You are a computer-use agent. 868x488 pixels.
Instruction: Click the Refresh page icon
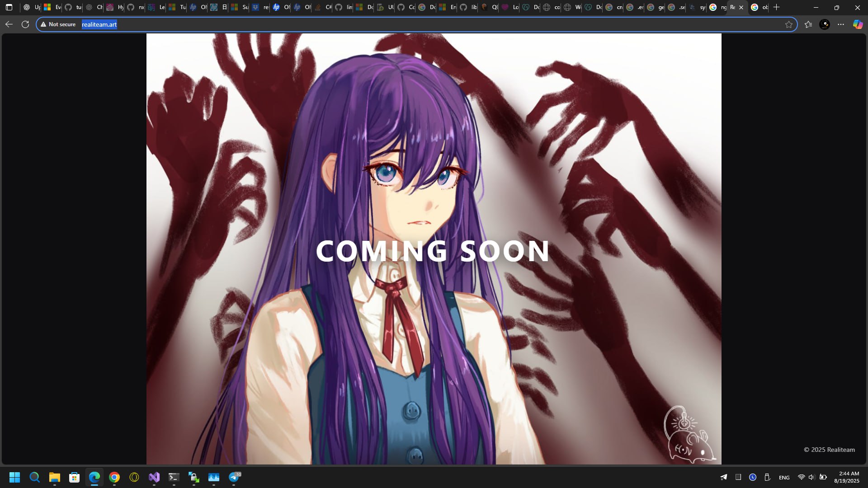pyautogui.click(x=25, y=24)
